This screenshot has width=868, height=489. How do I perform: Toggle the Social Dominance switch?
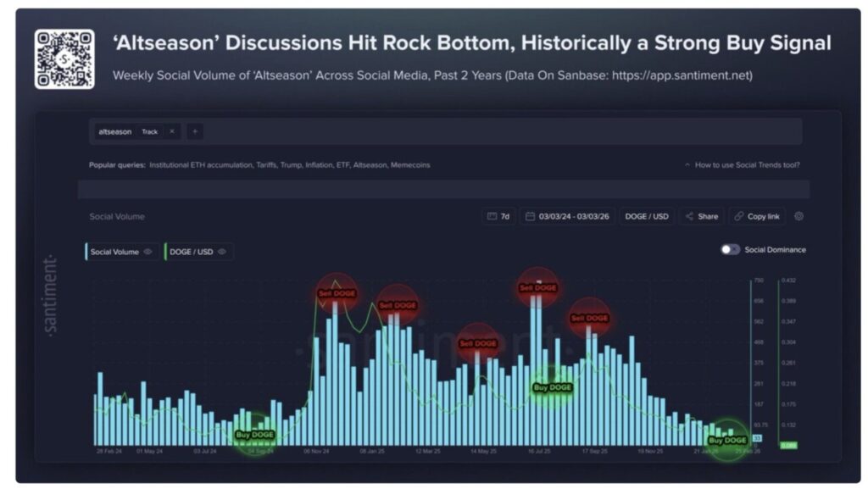tap(730, 250)
